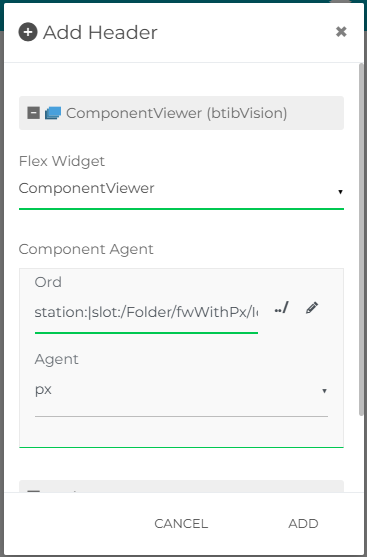367x557 pixels.
Task: Click the dialog's vertical scrollbar
Action: [x=362, y=239]
